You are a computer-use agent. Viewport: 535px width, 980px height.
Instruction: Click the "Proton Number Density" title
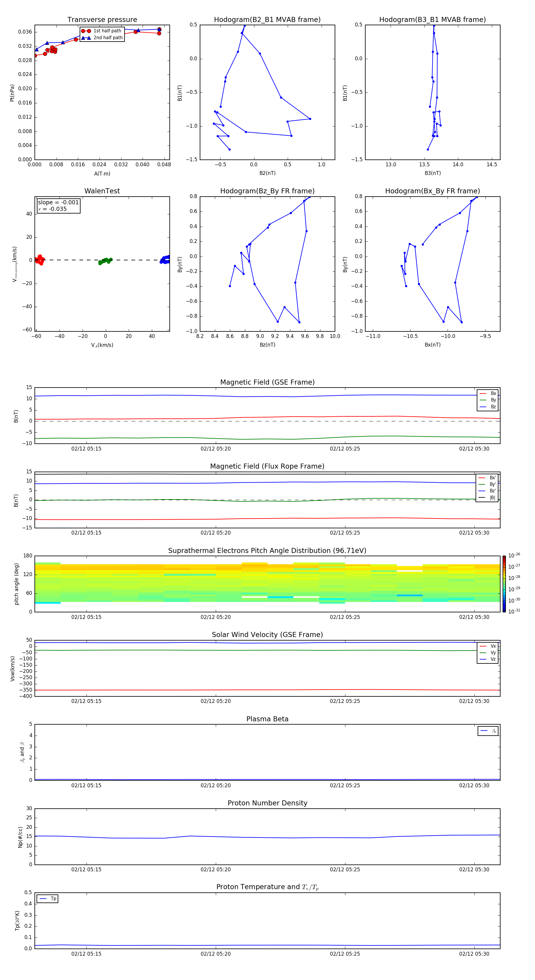[267, 803]
